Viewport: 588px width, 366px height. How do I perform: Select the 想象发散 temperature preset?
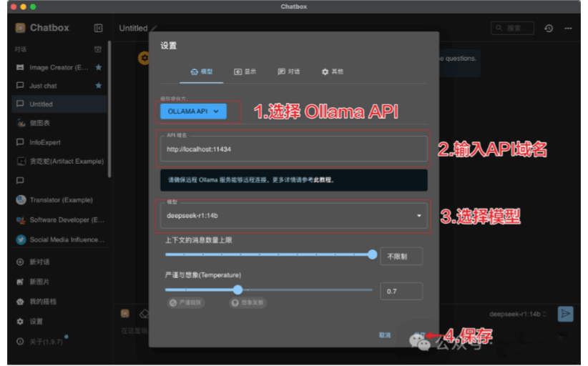point(248,303)
